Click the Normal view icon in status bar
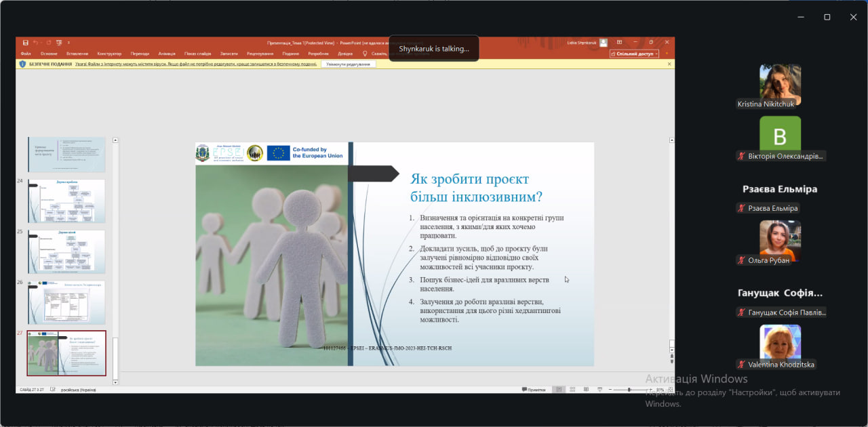This screenshot has width=868, height=427. coord(559,390)
